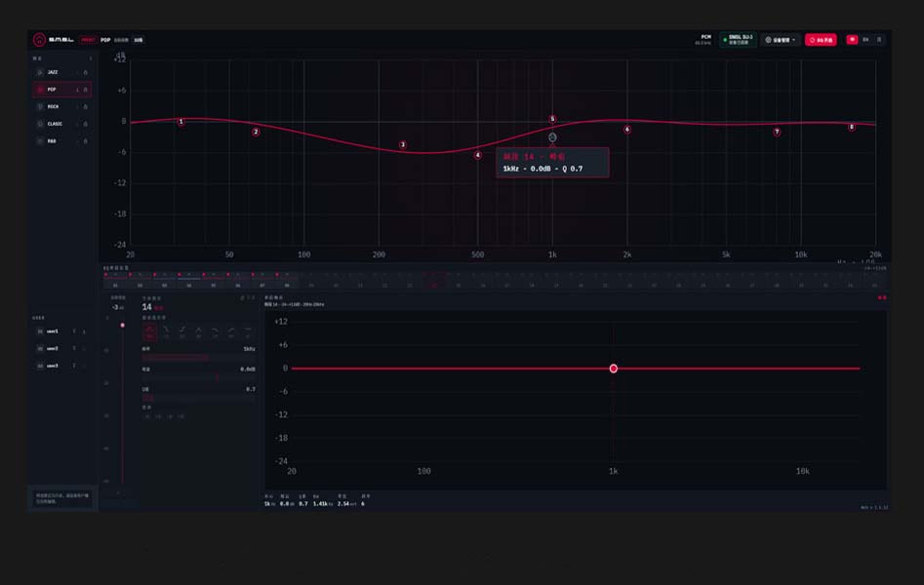Select the POP preset in the sidebar
This screenshot has width=924, height=585.
coord(61,90)
